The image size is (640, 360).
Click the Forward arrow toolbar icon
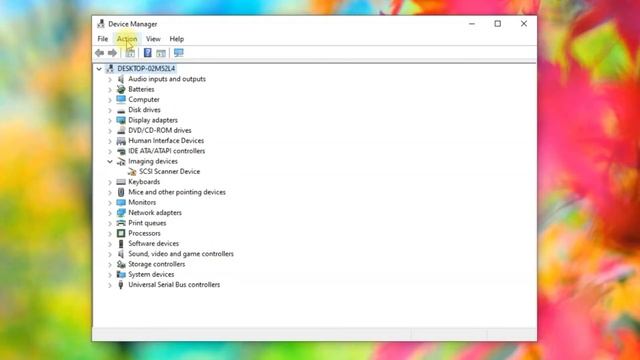[x=112, y=53]
